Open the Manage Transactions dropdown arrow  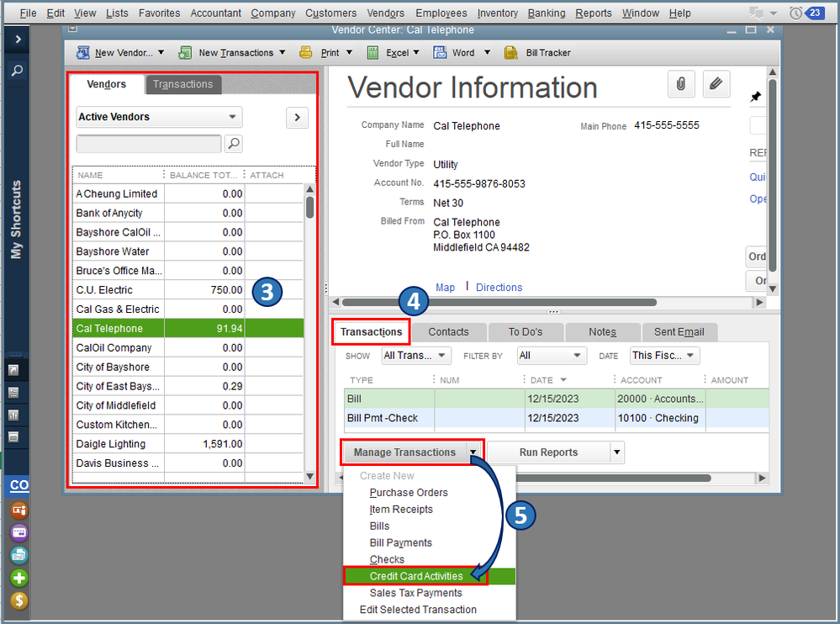(473, 452)
